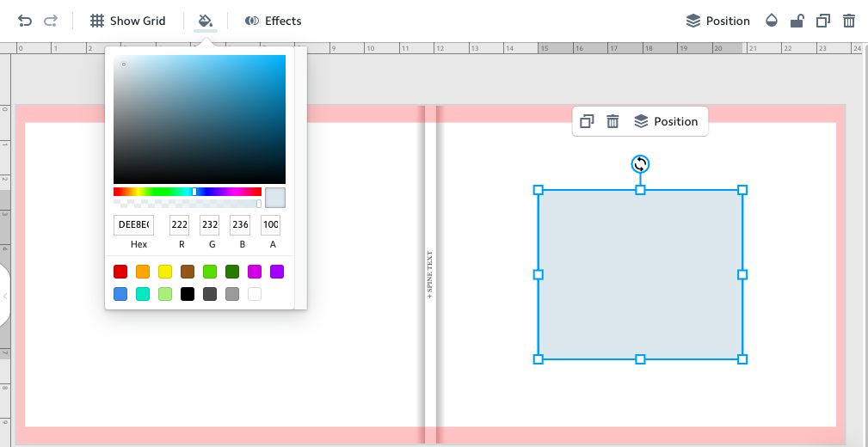868x447 pixels.
Task: Click the rotate handle above the rectangle
Action: [640, 164]
